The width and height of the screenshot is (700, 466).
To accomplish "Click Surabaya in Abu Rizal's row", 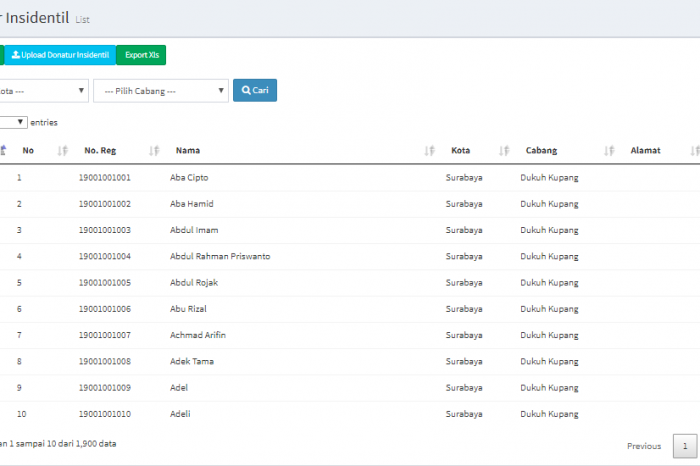I will (464, 309).
